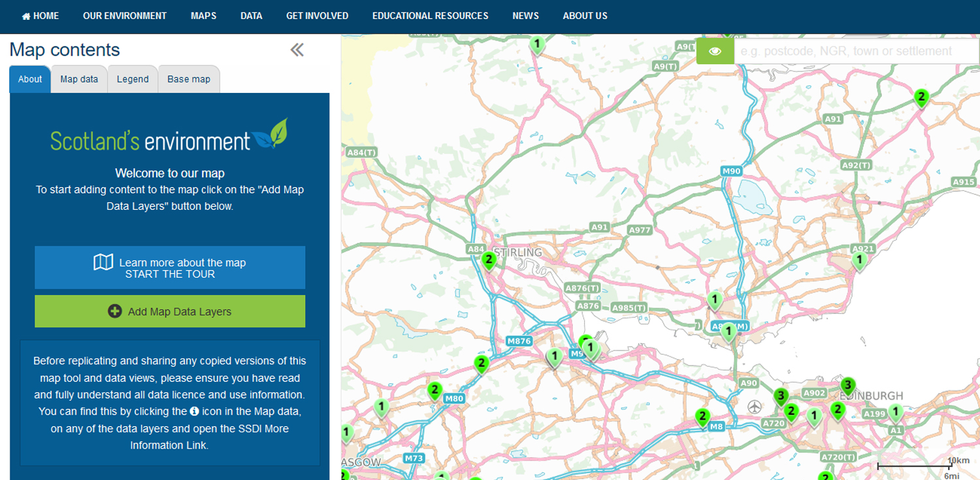Open the Our Environment menu

click(125, 16)
